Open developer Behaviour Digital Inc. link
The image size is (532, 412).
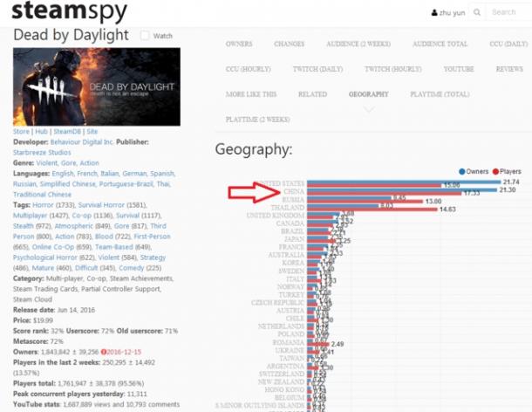pos(82,142)
